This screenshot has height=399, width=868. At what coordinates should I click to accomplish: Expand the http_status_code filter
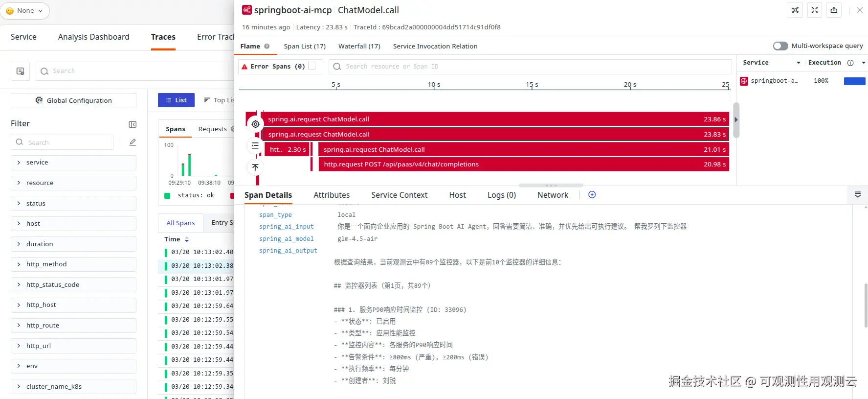[73, 285]
